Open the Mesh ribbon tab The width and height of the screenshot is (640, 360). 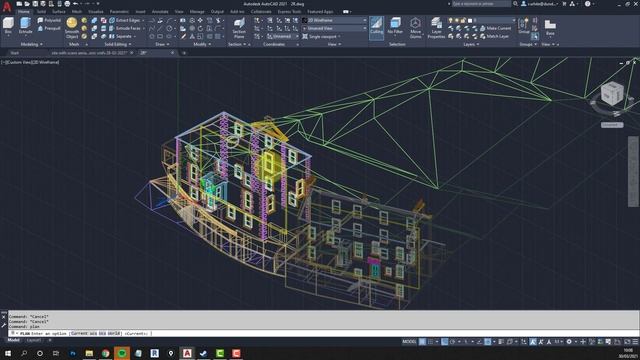point(77,12)
